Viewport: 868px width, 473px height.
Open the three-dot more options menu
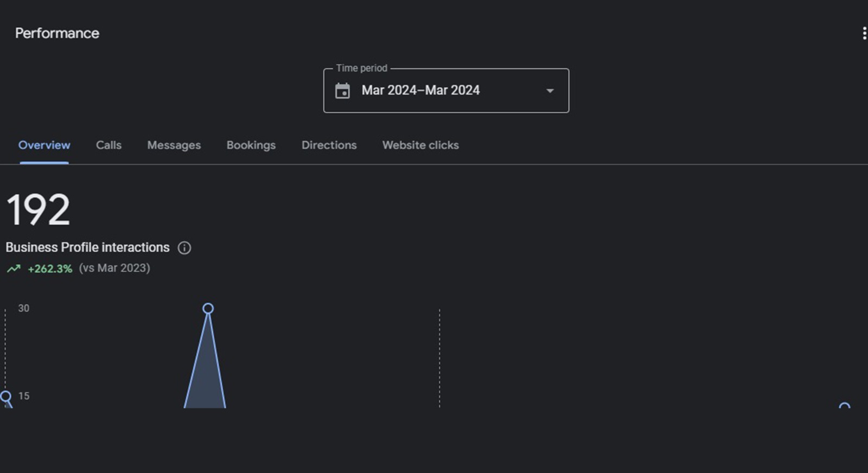pos(864,33)
